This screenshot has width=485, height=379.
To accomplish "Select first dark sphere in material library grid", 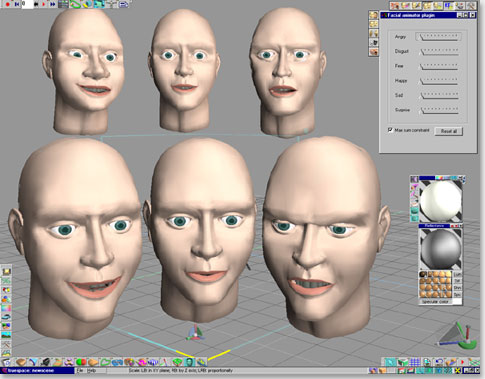I will 423,275.
